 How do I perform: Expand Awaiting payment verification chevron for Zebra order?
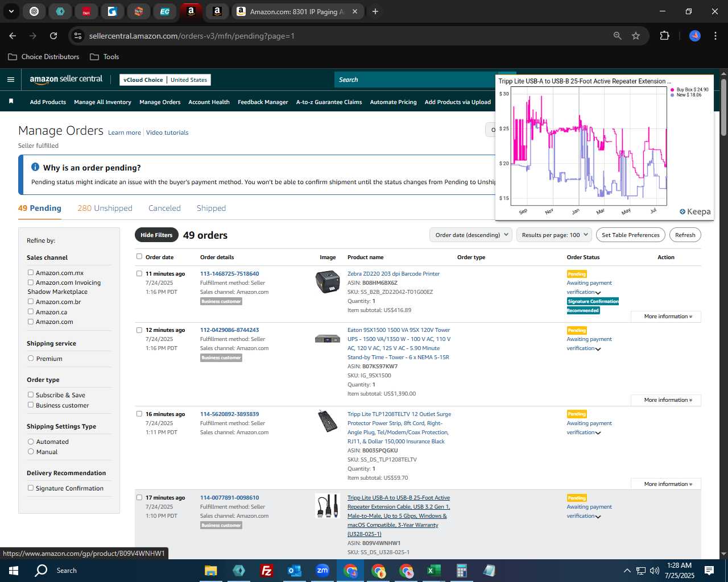tap(598, 293)
